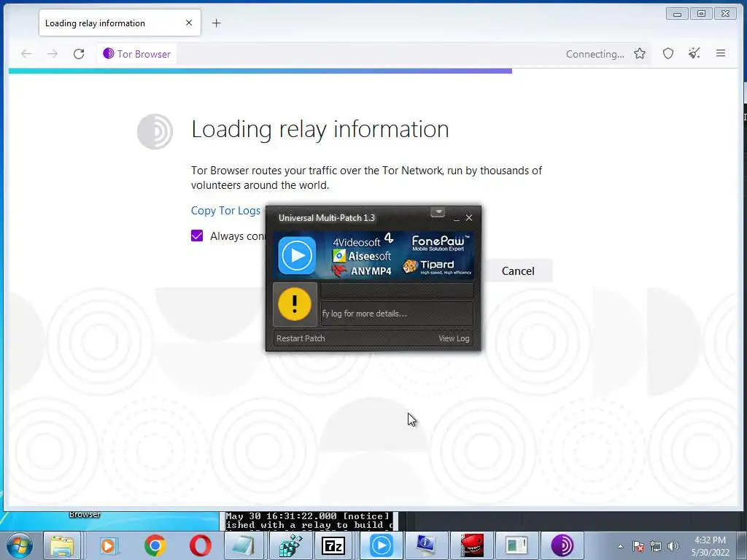Click the Tor connection progress bar
This screenshot has width=747, height=560.
pos(260,71)
